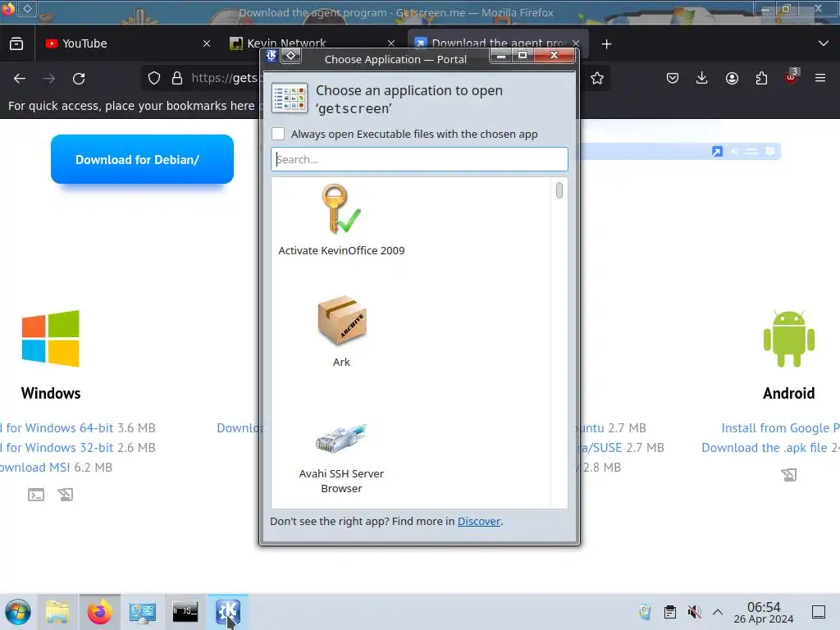
Task: Enable Always open Executable files checkbox
Action: [278, 134]
